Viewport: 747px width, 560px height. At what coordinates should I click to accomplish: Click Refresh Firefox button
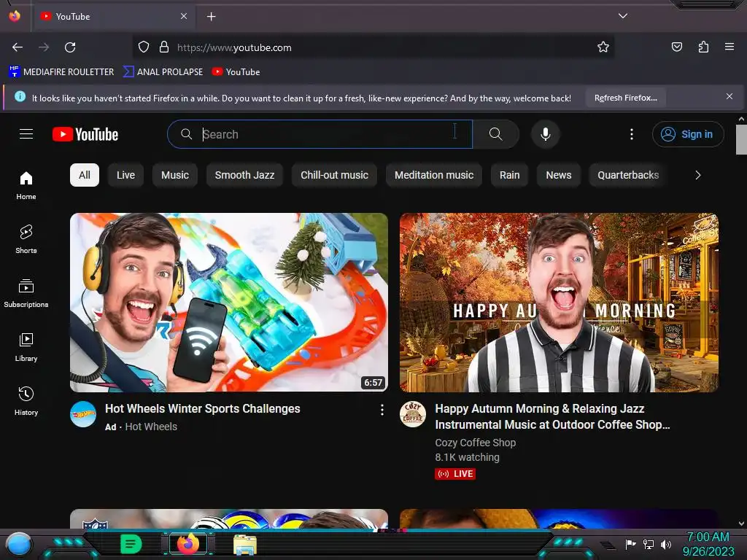(x=625, y=98)
